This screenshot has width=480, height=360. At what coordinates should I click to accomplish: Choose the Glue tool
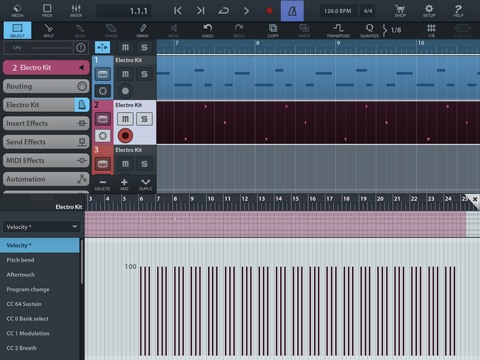[80, 30]
